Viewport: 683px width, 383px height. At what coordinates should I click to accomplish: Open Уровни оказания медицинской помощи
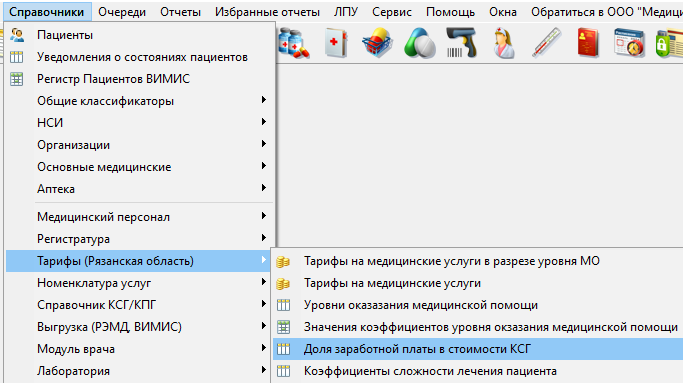click(x=478, y=305)
